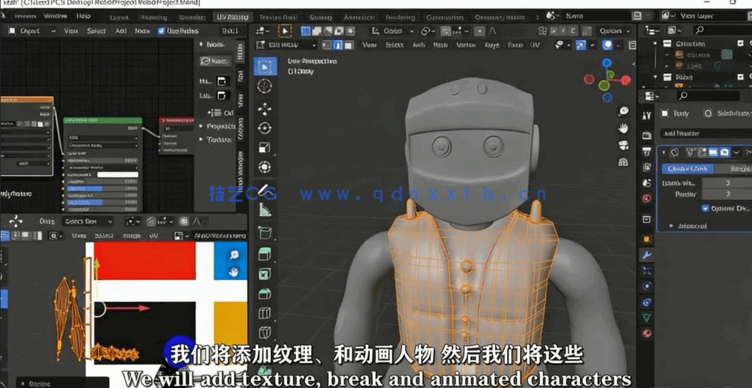The width and height of the screenshot is (752, 388).
Task: Expand the Texture section in node sidebar
Action: pos(216,140)
